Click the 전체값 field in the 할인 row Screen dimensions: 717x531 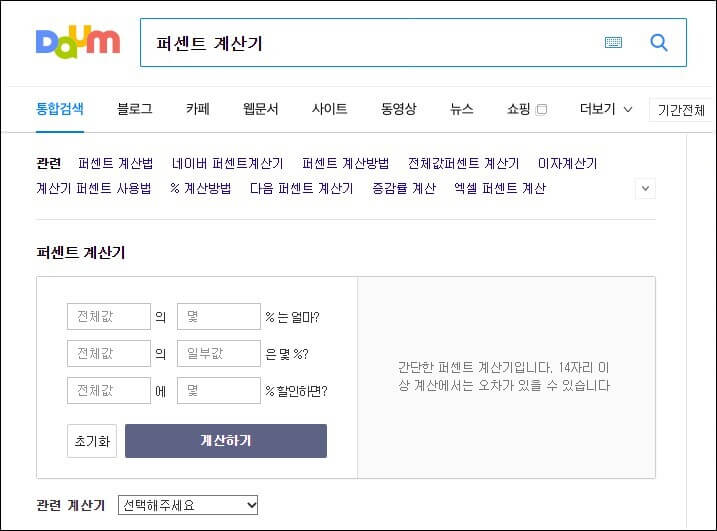pos(109,390)
